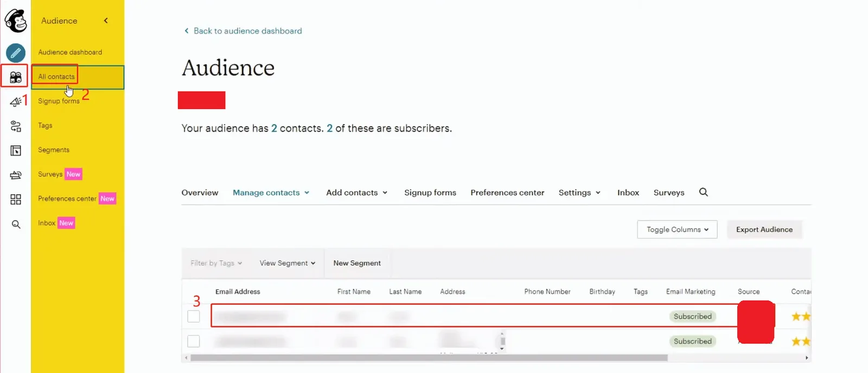Open the Website icon in sidebar
The image size is (868, 373).
(x=16, y=151)
